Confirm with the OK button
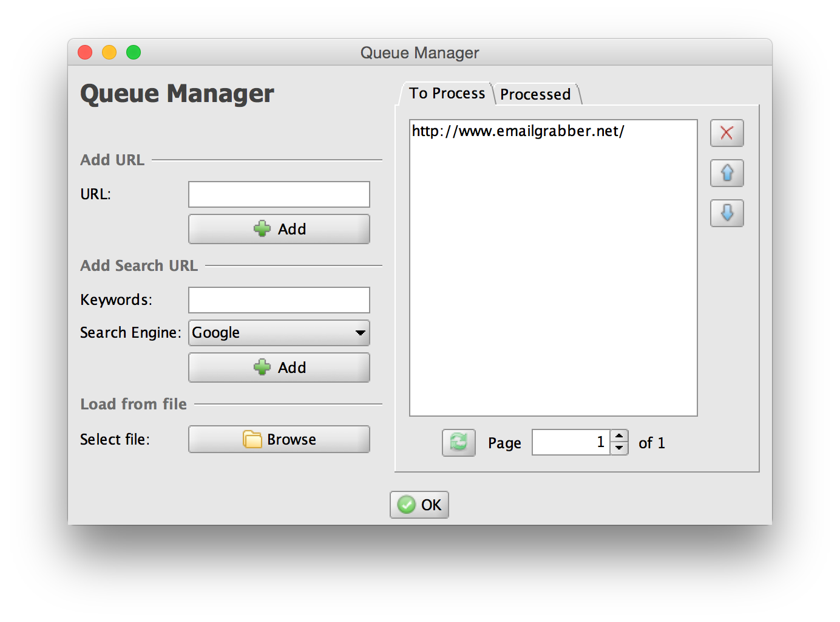Image resolution: width=840 pixels, height=622 pixels. click(419, 505)
